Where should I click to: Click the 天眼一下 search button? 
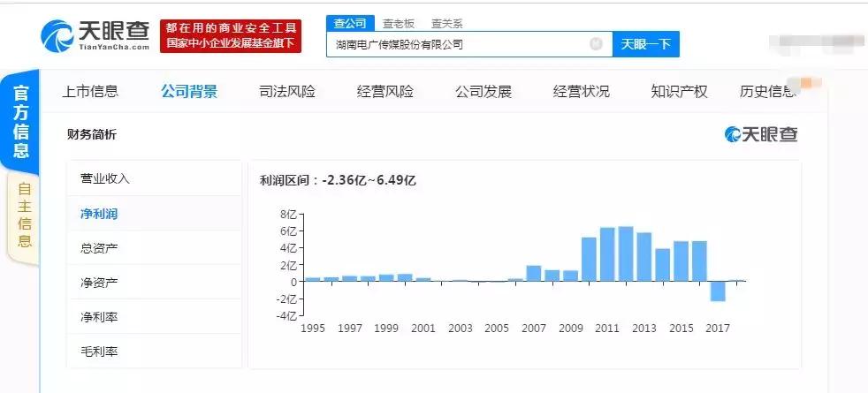click(645, 44)
